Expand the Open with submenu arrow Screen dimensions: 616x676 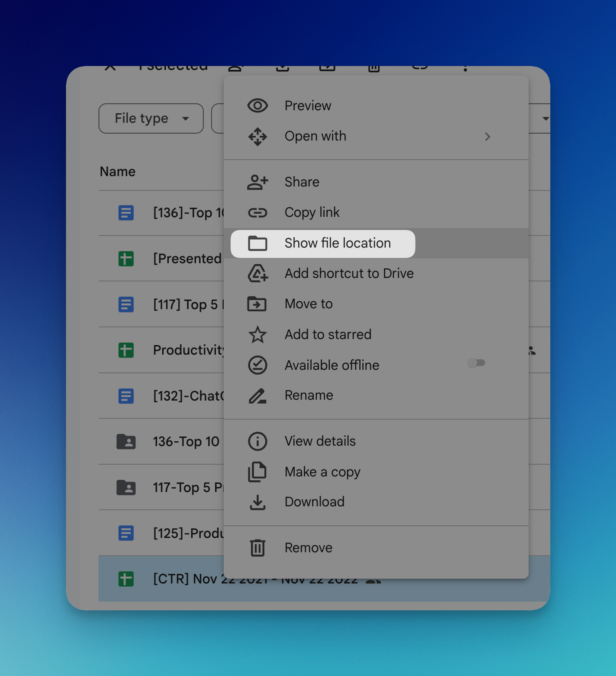click(487, 136)
